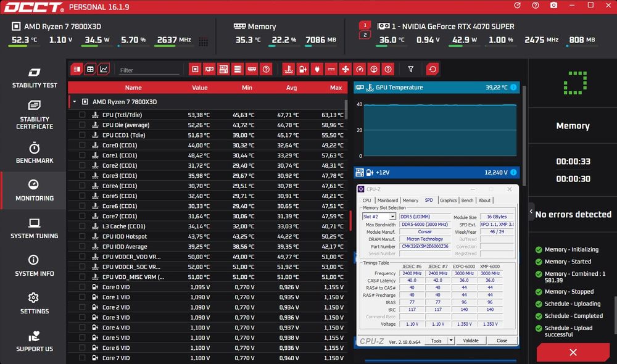This screenshot has width=617, height=364.
Task: Switch to the list view layout icon
Action: coord(77,69)
